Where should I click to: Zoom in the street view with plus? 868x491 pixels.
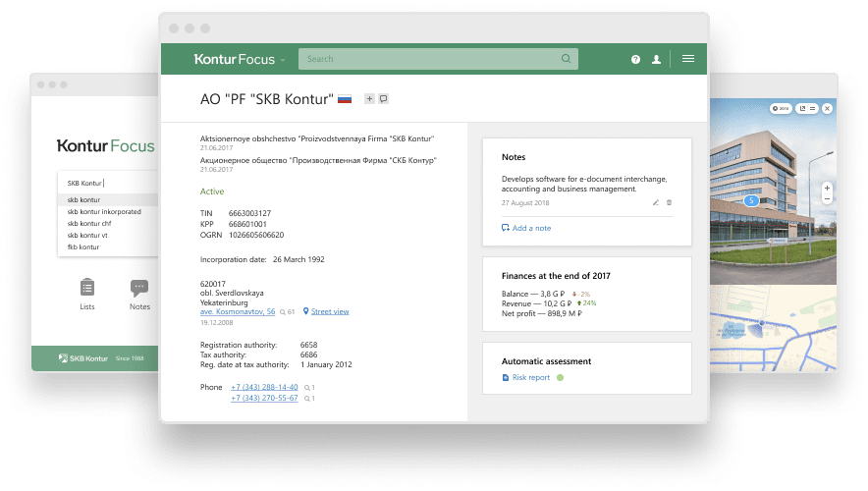pos(827,189)
